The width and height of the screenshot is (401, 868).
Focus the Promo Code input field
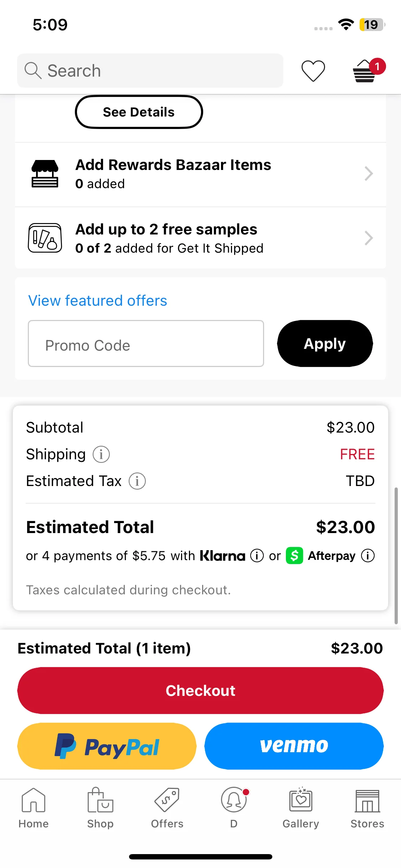(x=146, y=343)
